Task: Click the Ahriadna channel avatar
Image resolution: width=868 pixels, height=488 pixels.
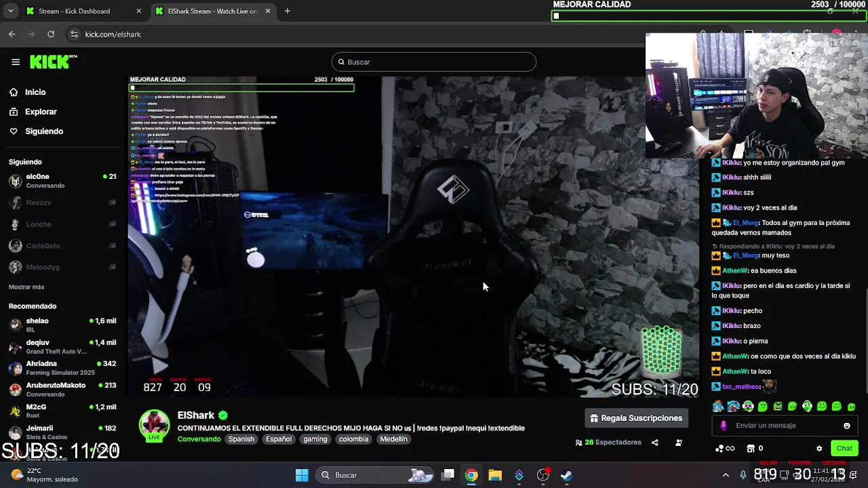Action: tap(15, 368)
